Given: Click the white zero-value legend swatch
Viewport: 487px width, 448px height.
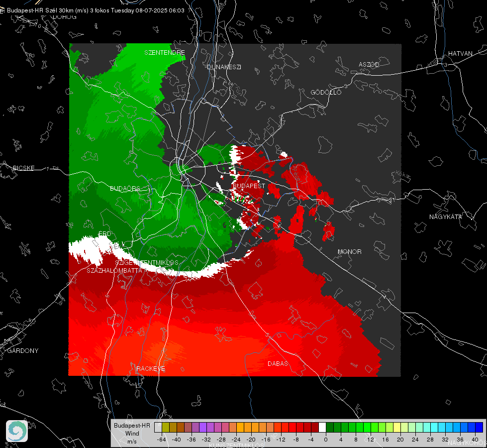Looking at the screenshot, I should [x=322, y=428].
